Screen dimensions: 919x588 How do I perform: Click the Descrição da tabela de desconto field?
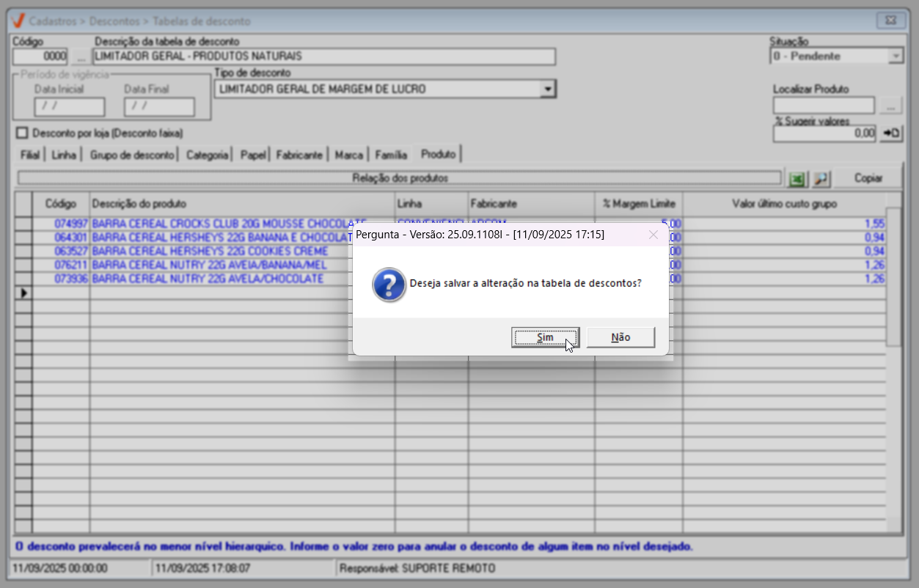[324, 56]
